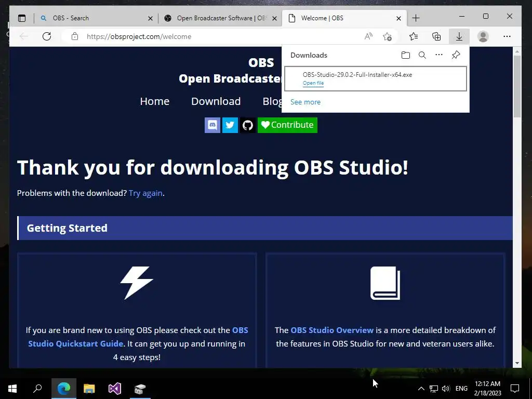532x399 pixels.
Task: Click See more in Downloads
Action: click(x=305, y=102)
